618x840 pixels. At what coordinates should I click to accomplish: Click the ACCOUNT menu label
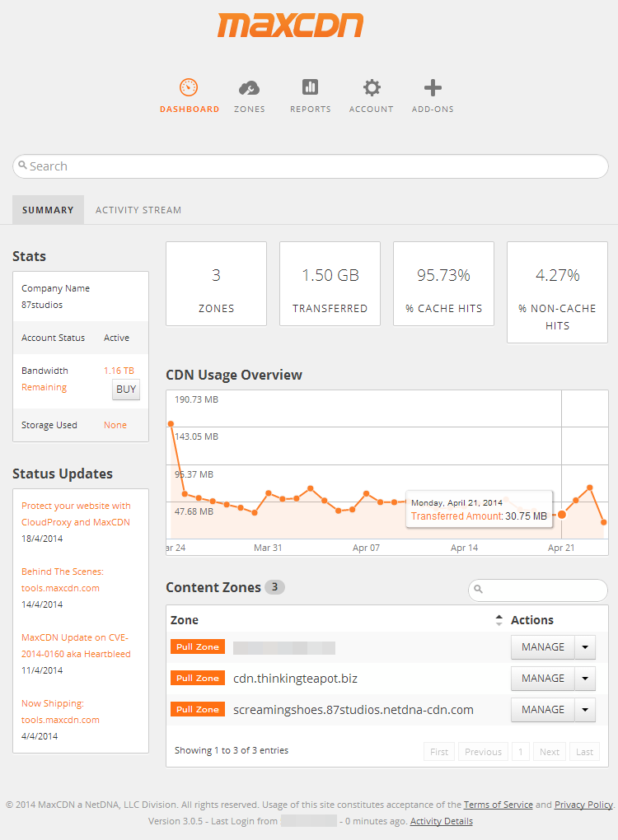point(371,110)
